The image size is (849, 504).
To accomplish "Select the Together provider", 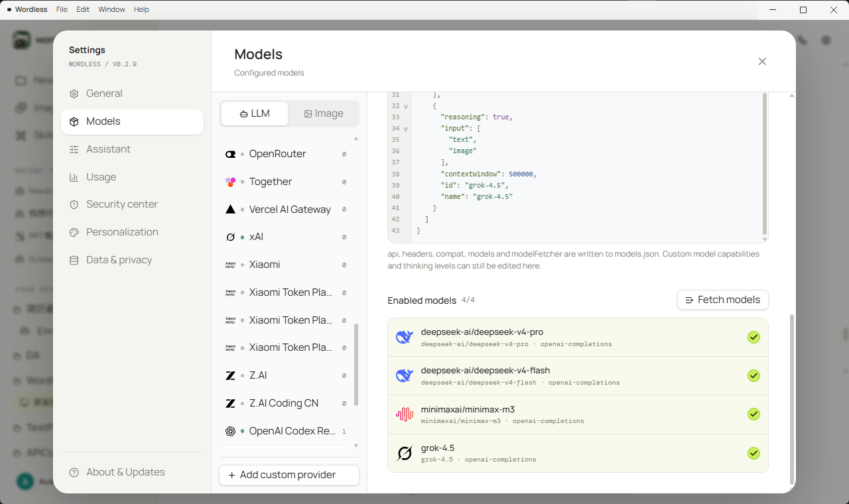I will (x=287, y=182).
